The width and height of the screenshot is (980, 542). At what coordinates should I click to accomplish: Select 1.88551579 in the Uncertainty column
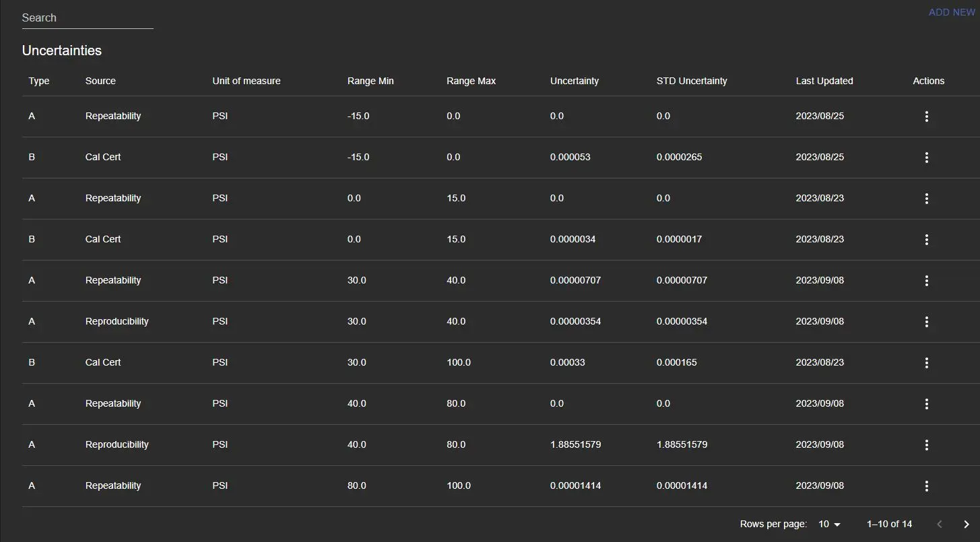click(x=576, y=444)
